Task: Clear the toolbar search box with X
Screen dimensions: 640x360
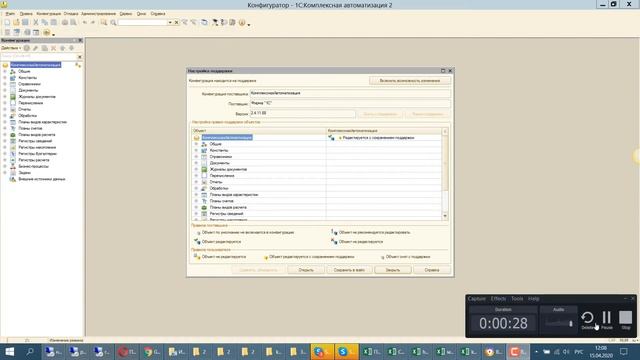Action: coord(176,22)
